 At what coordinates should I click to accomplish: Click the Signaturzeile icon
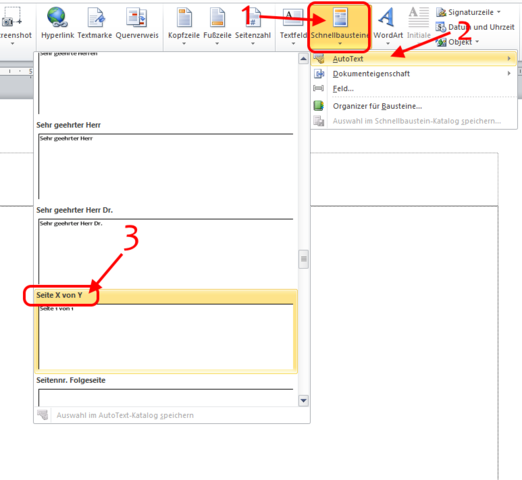click(441, 12)
